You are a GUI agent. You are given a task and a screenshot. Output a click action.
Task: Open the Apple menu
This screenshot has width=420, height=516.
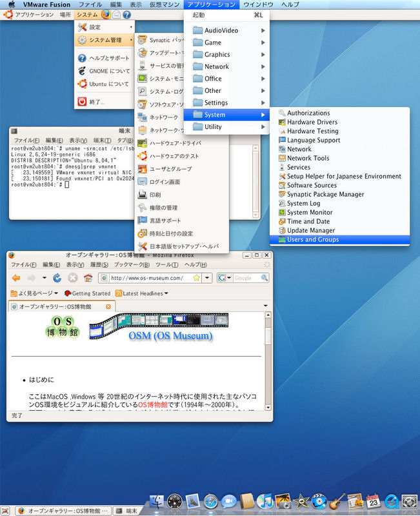coord(12,5)
